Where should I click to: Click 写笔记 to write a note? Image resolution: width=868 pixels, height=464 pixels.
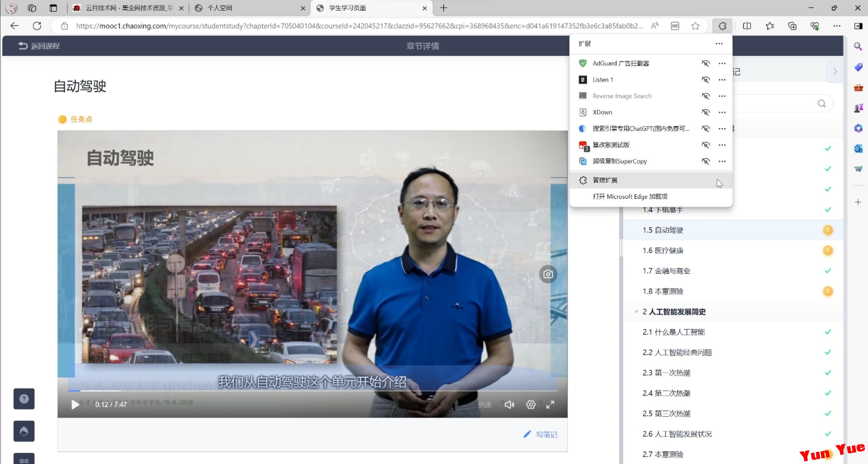540,434
